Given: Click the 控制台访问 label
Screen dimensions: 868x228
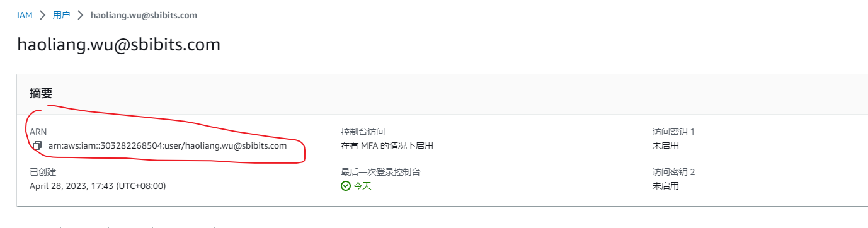Looking at the screenshot, I should pos(363,132).
